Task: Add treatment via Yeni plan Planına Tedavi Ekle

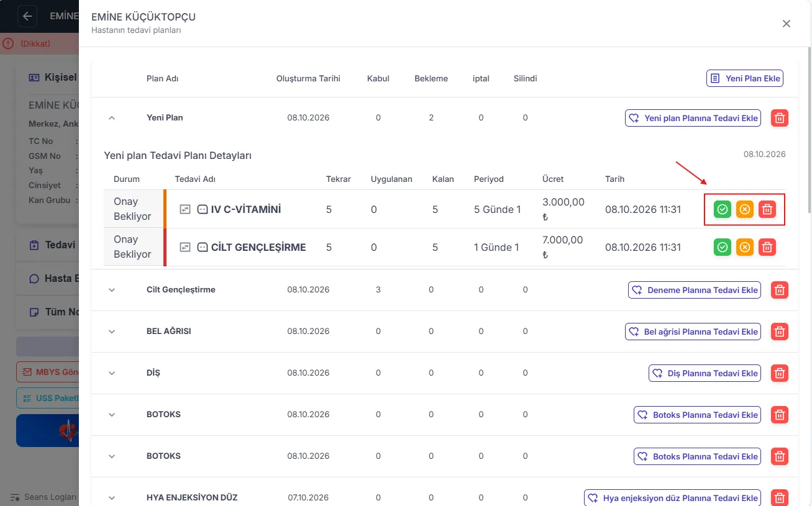Action: click(693, 118)
